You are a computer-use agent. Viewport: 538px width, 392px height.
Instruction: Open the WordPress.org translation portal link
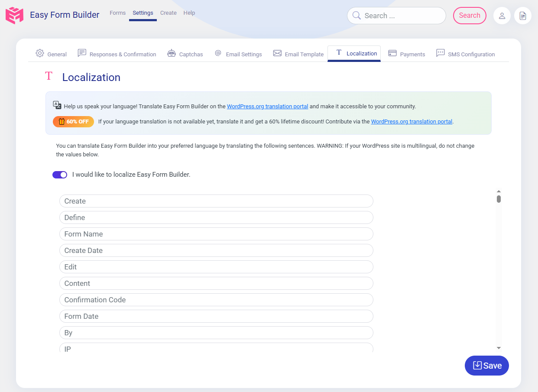click(267, 106)
